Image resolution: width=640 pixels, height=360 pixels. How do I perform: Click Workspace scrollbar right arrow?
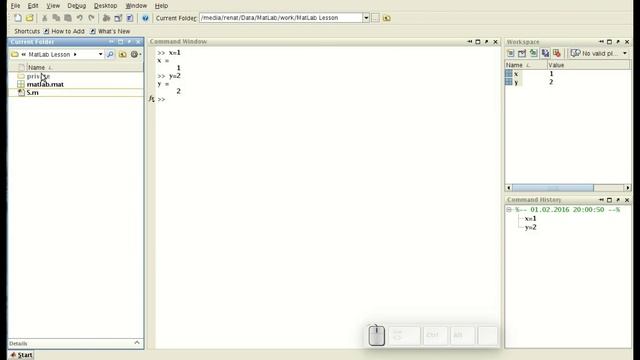[x=628, y=188]
